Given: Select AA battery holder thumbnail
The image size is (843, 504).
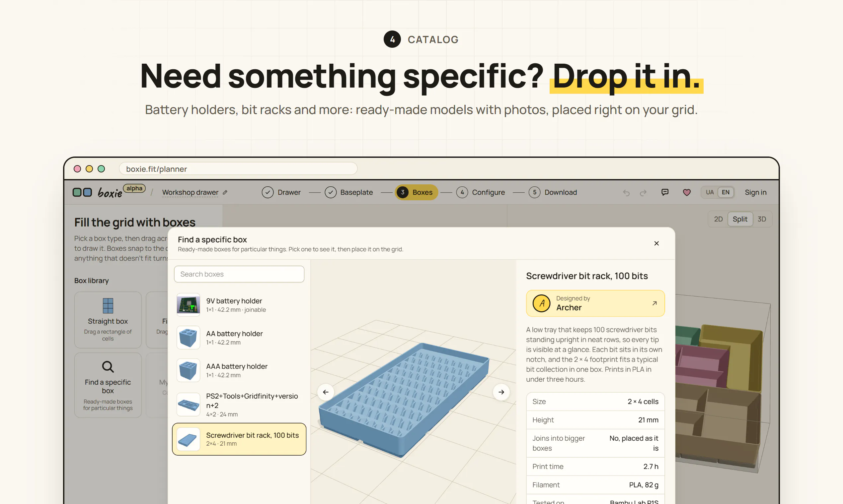Looking at the screenshot, I should tap(188, 338).
